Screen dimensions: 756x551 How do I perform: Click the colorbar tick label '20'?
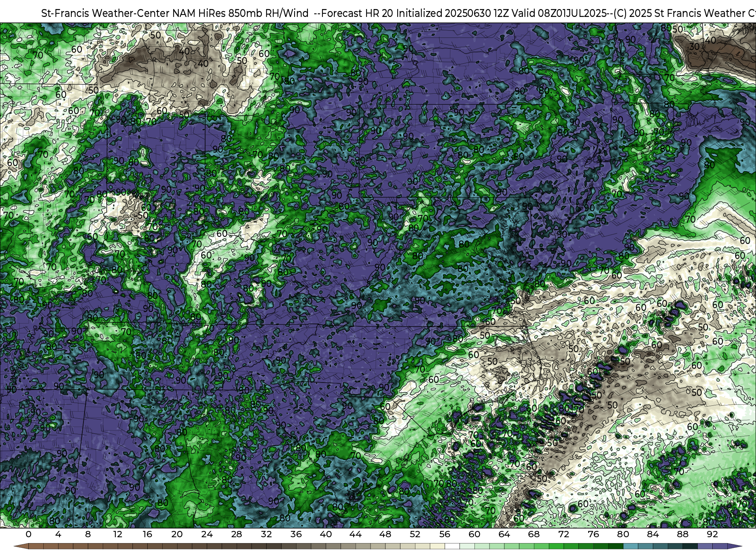coord(177,534)
